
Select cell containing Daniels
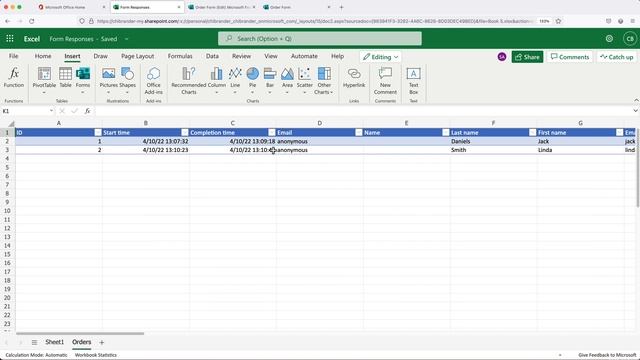493,141
